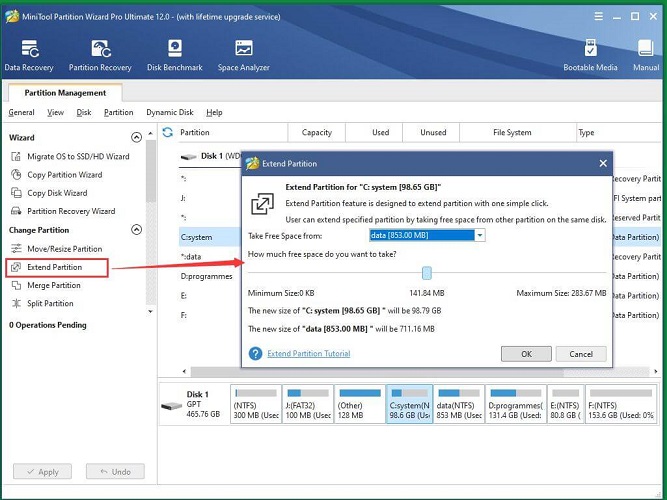Open the Help menu
This screenshot has height=500, width=667.
coord(214,113)
